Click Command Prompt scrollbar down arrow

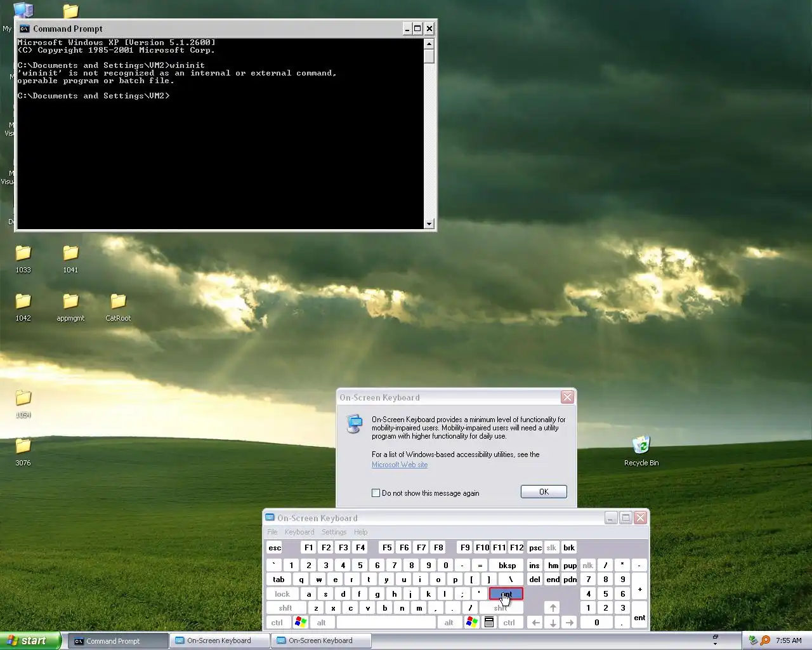pos(429,223)
